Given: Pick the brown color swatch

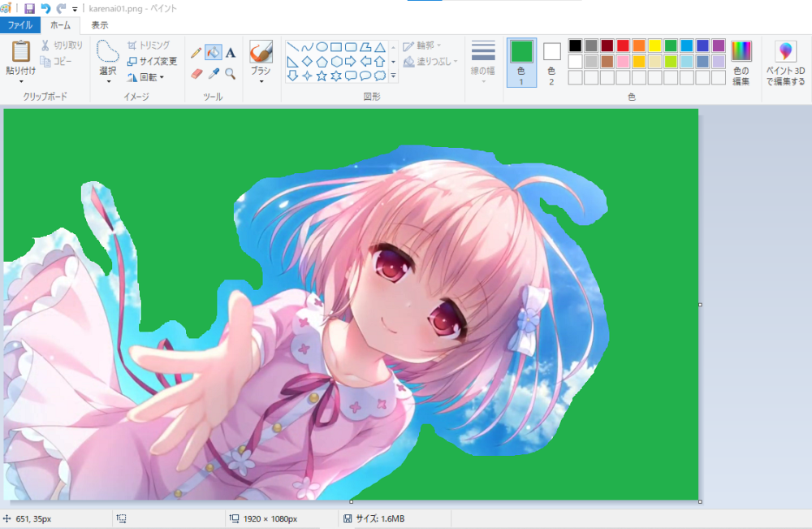Looking at the screenshot, I should pos(607,62).
